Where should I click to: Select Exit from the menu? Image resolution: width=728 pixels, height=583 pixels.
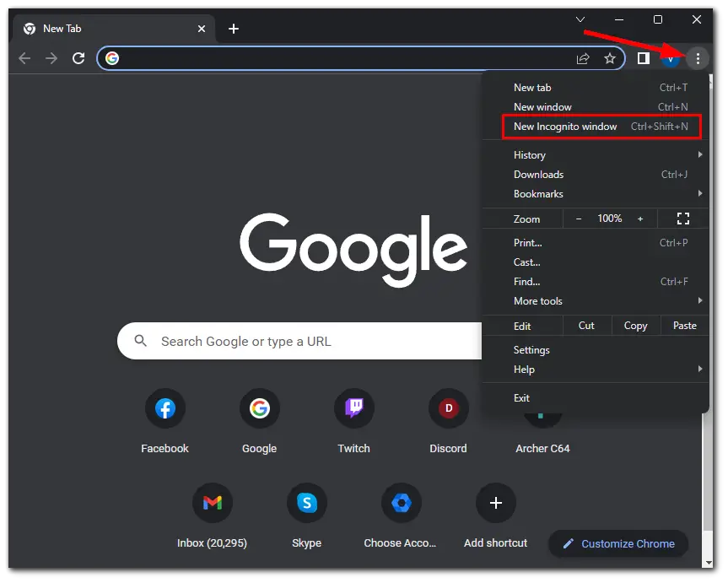(x=596, y=398)
